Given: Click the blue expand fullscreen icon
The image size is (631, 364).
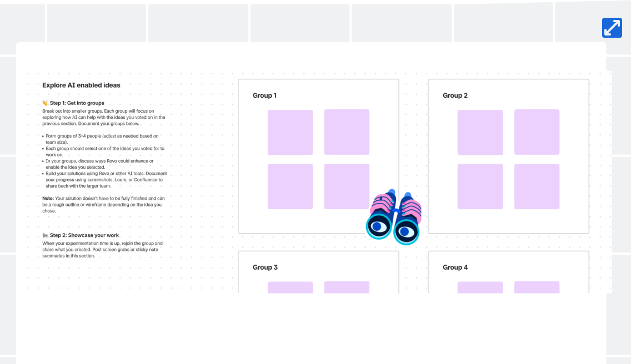Looking at the screenshot, I should (612, 28).
